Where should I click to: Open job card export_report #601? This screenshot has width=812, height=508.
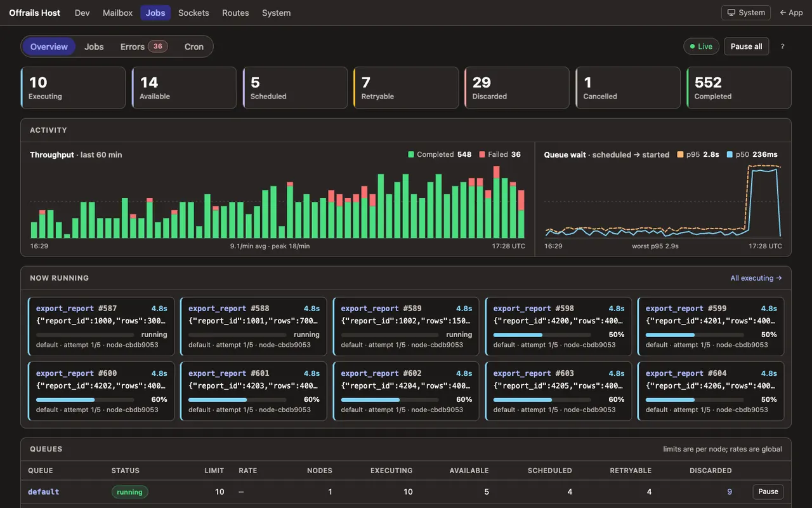coord(254,391)
